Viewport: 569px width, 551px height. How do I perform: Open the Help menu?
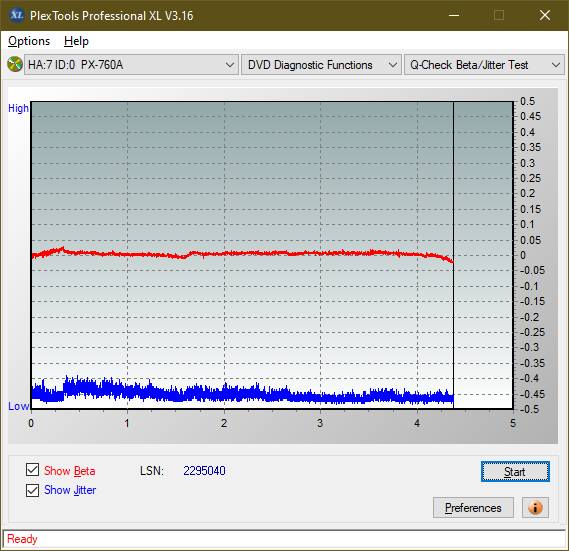click(76, 41)
